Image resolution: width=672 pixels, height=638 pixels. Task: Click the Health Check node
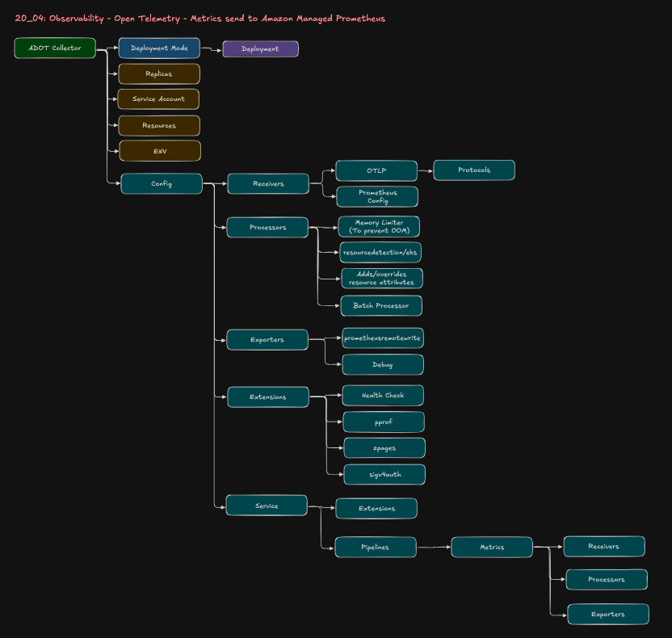point(383,395)
